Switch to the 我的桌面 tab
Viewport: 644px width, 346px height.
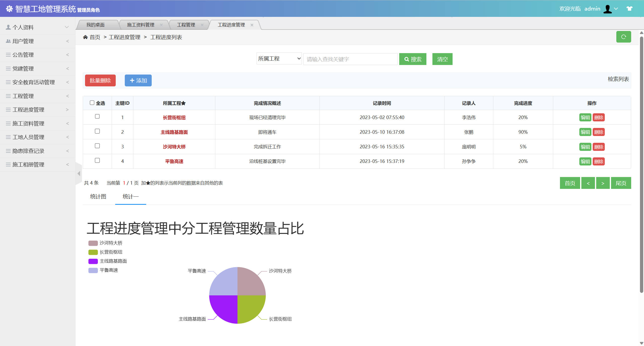click(96, 24)
